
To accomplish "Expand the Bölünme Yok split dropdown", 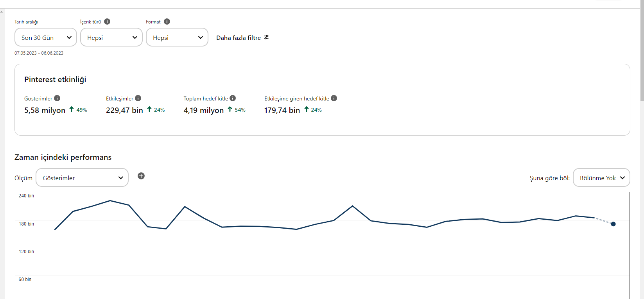I will pos(601,177).
